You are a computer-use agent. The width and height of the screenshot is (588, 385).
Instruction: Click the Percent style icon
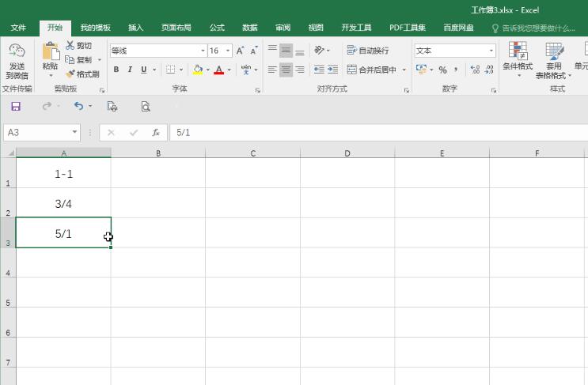(x=442, y=70)
